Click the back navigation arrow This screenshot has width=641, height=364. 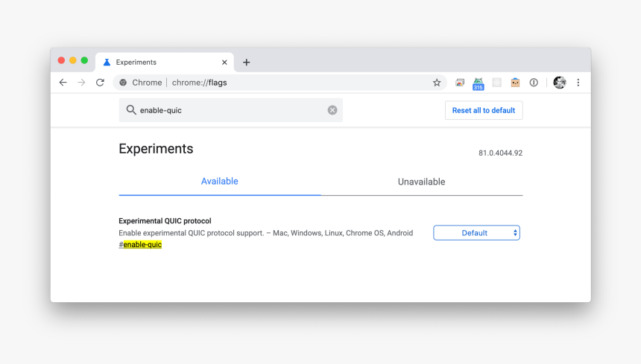[63, 83]
